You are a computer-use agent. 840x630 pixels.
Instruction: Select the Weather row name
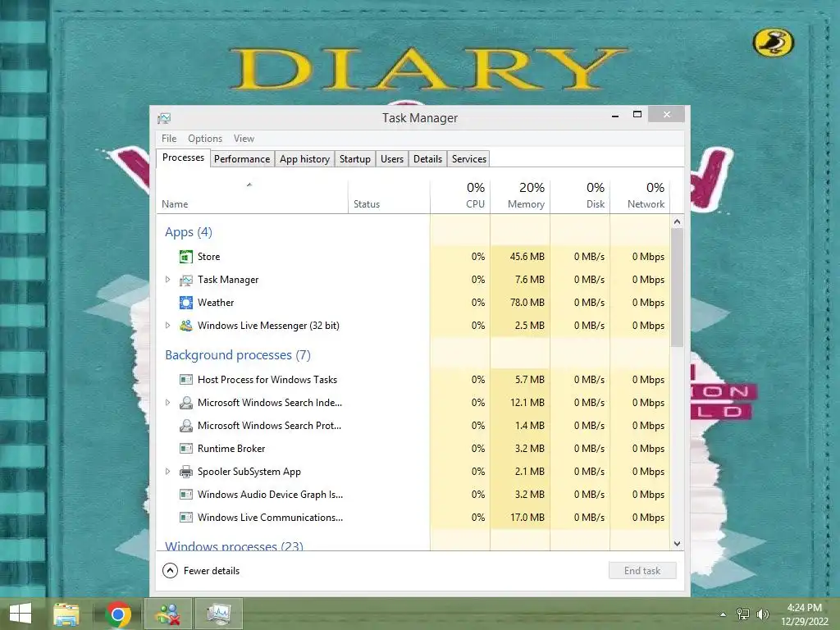(216, 303)
